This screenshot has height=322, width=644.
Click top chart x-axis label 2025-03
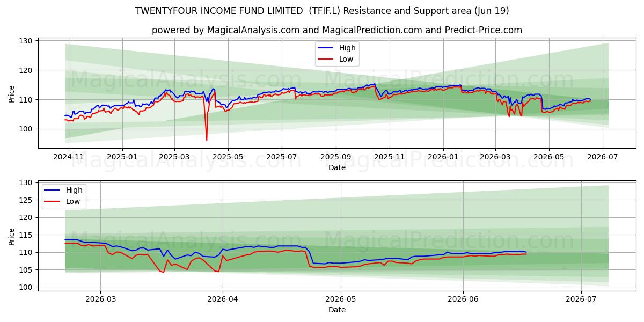tap(174, 157)
